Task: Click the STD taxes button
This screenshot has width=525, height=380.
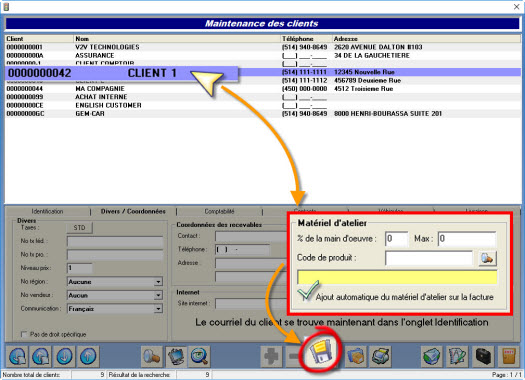Action: tap(79, 228)
